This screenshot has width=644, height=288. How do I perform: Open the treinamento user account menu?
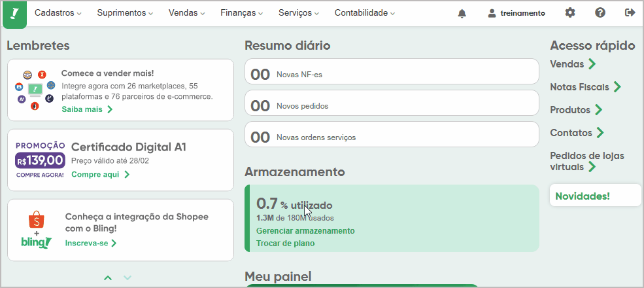[517, 13]
